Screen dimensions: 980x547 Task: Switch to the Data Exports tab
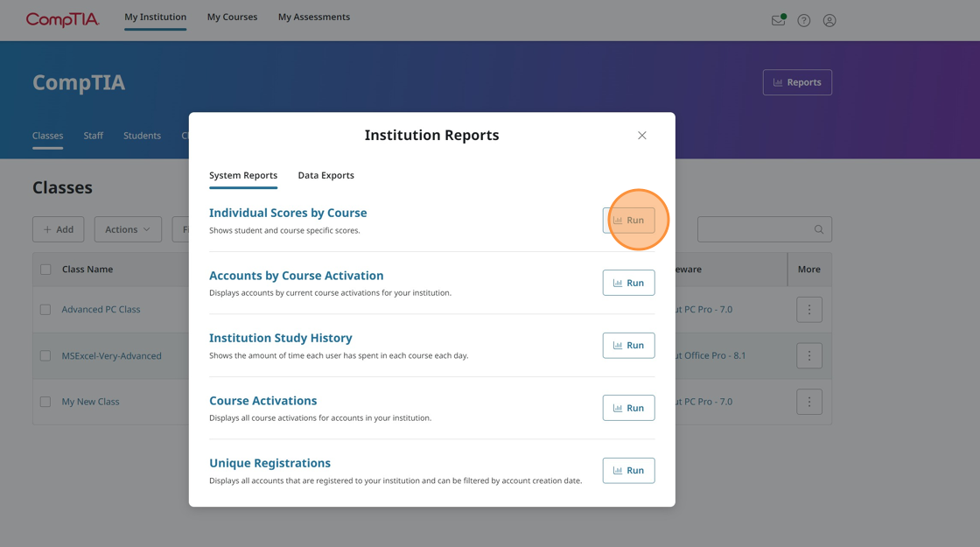(x=325, y=175)
